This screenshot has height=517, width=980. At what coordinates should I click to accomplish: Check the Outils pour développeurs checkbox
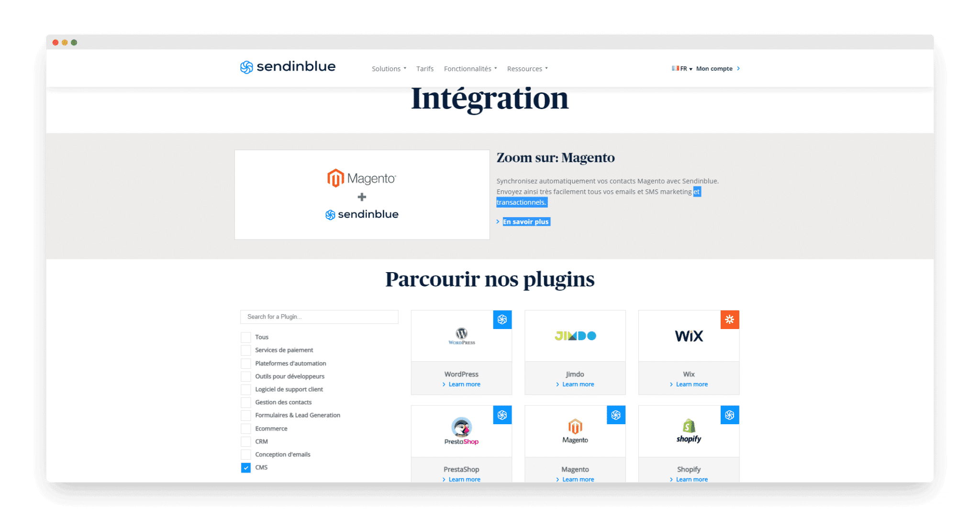pyautogui.click(x=246, y=376)
